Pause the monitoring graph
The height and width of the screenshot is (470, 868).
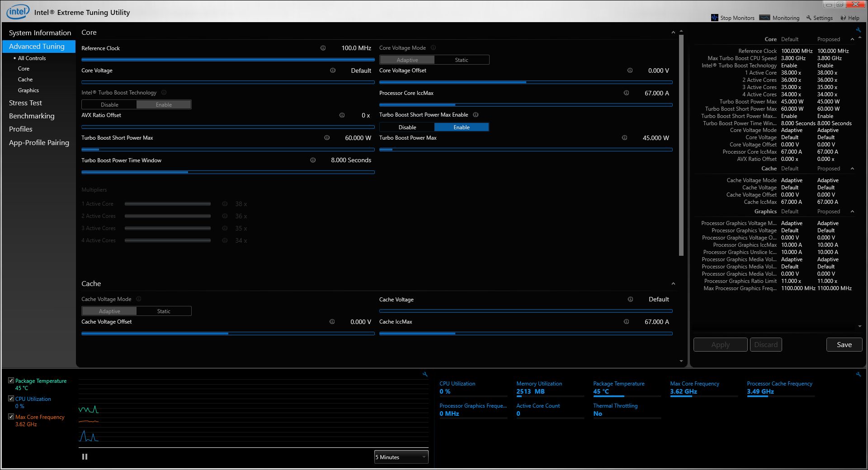tap(85, 457)
